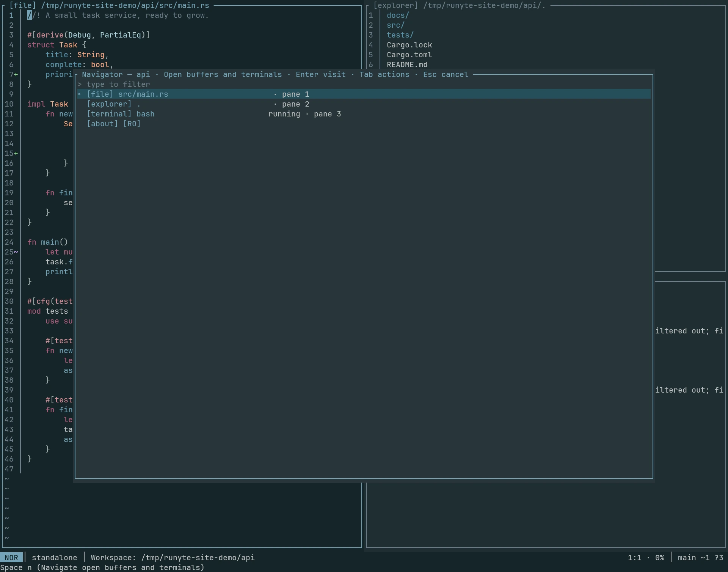Select the [terminal] bash navigator entry

[x=364, y=114]
